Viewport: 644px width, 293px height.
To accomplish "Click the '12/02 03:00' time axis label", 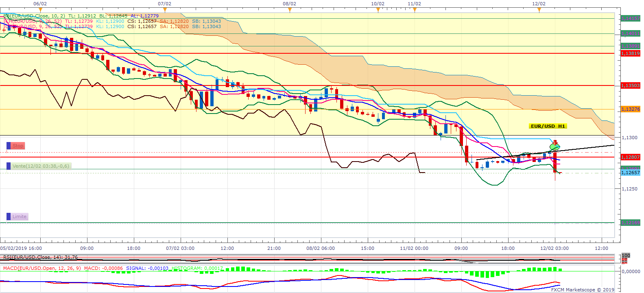I will tap(554, 248).
